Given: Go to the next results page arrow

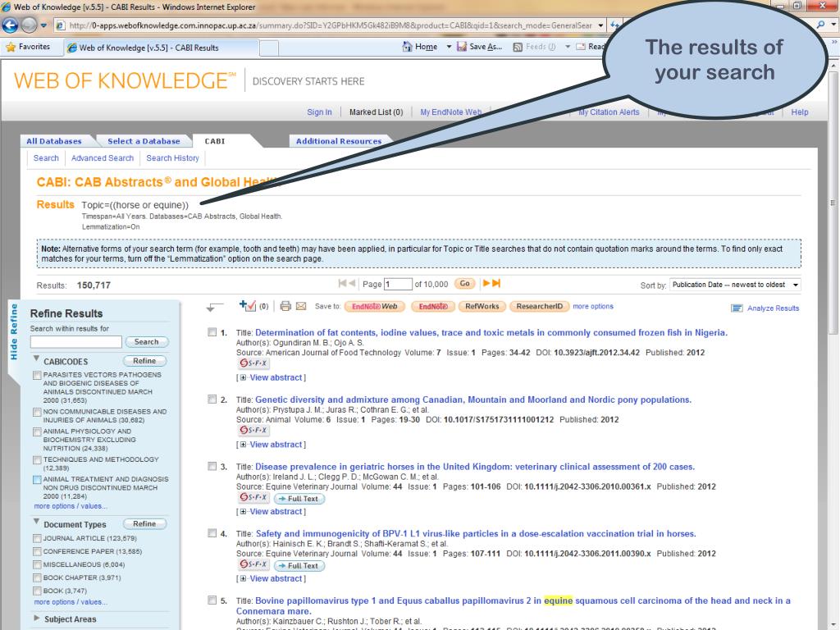Looking at the screenshot, I should click(486, 283).
